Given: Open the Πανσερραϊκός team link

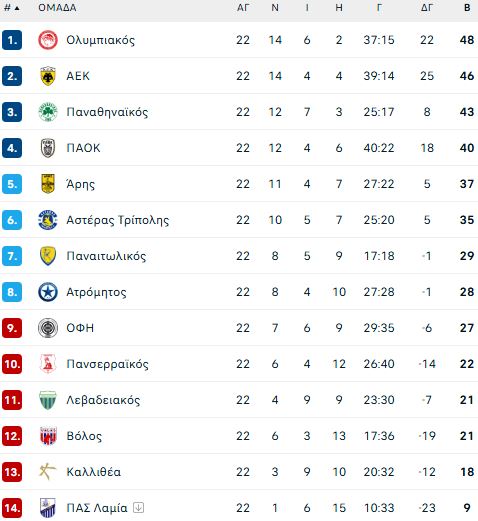Looking at the screenshot, I should [107, 364].
